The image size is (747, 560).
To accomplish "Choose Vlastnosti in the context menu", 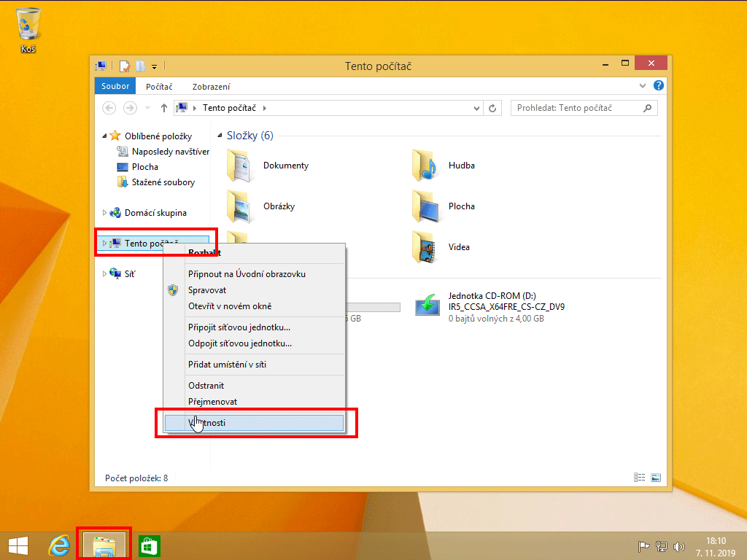I will click(253, 423).
